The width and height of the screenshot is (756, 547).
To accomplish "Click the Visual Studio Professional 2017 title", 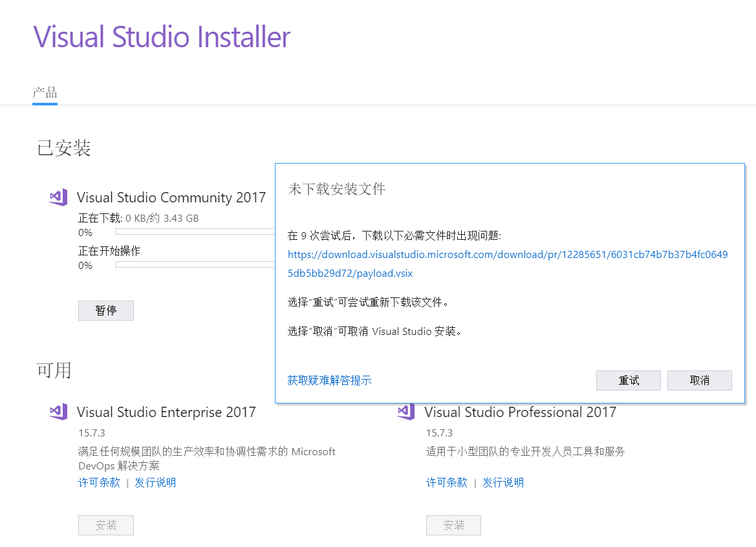I will (x=520, y=412).
